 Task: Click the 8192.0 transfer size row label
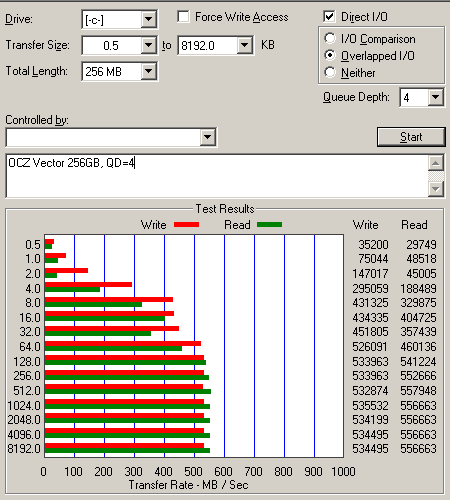[24, 449]
